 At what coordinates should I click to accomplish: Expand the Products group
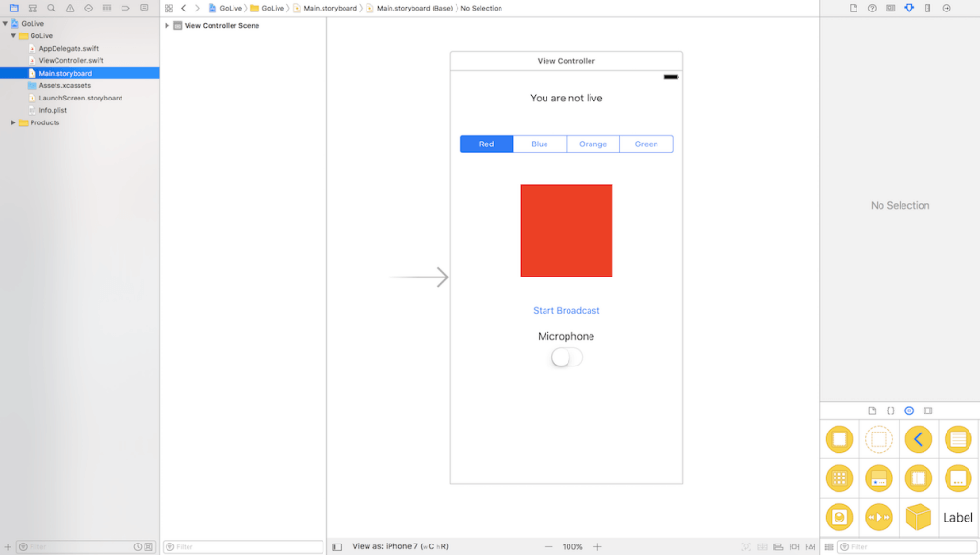tap(13, 122)
